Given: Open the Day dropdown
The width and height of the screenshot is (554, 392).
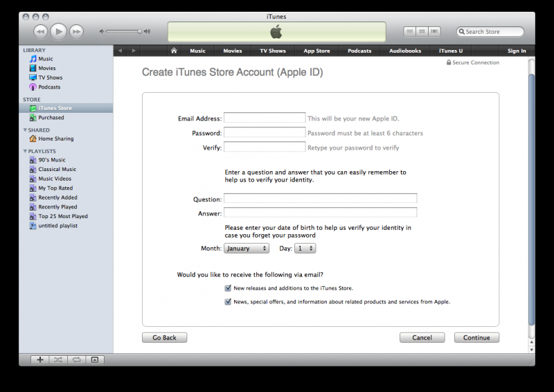Looking at the screenshot, I should pyautogui.click(x=305, y=248).
